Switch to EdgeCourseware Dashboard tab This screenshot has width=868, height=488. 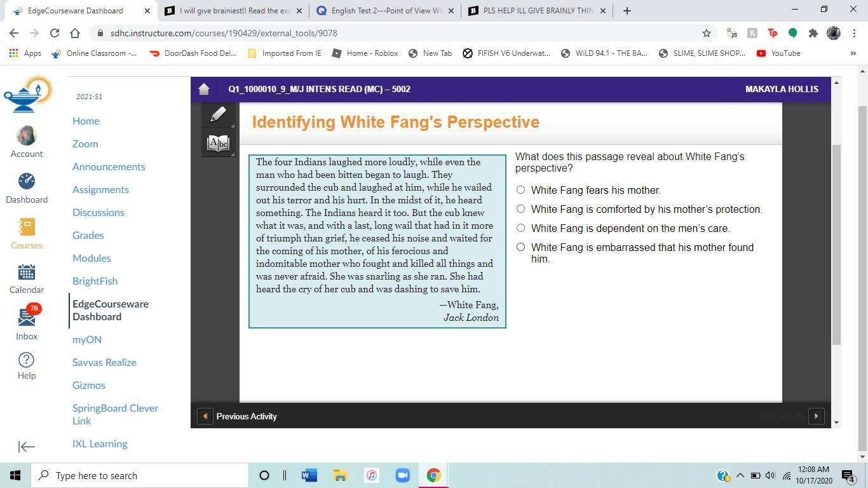[79, 11]
